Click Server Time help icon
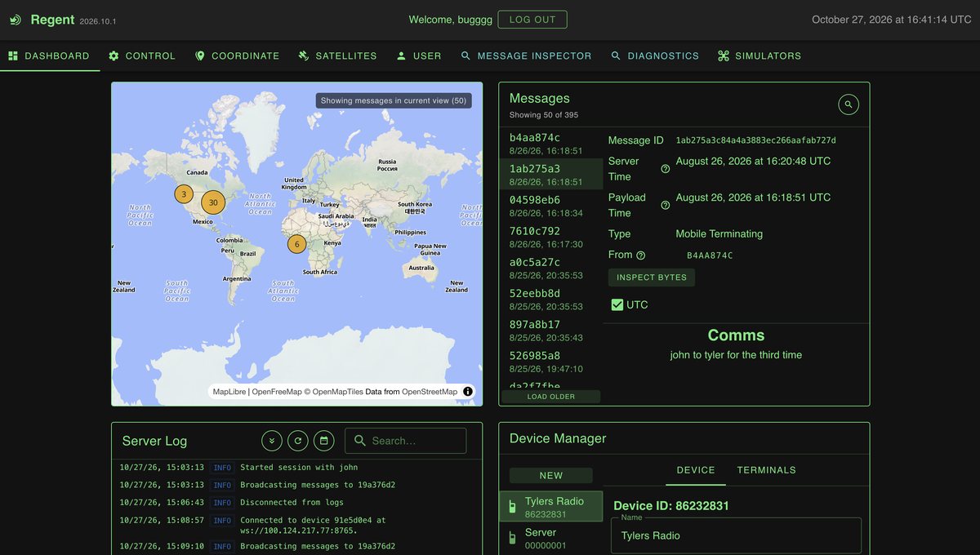This screenshot has width=980, height=555. [665, 169]
